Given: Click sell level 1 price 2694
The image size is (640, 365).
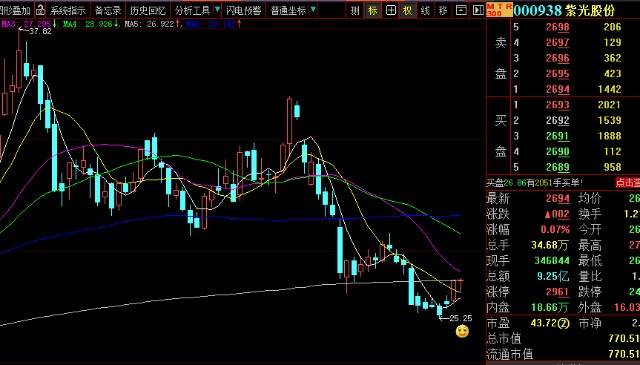Looking at the screenshot, I should tap(558, 89).
